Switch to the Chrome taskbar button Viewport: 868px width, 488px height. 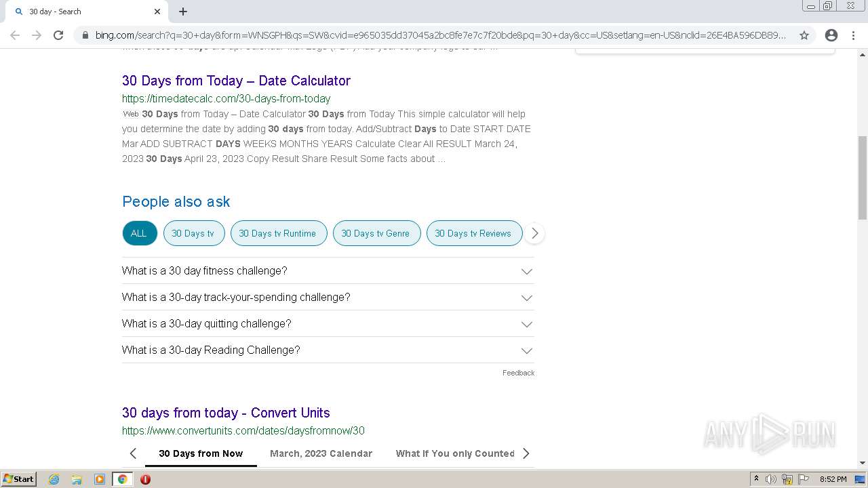pyautogui.click(x=122, y=479)
